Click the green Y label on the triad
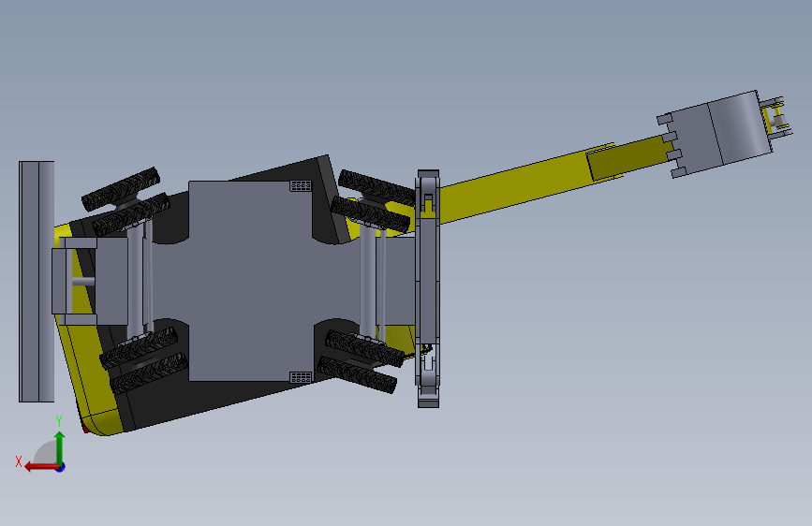This screenshot has height=526, width=812. tap(58, 421)
